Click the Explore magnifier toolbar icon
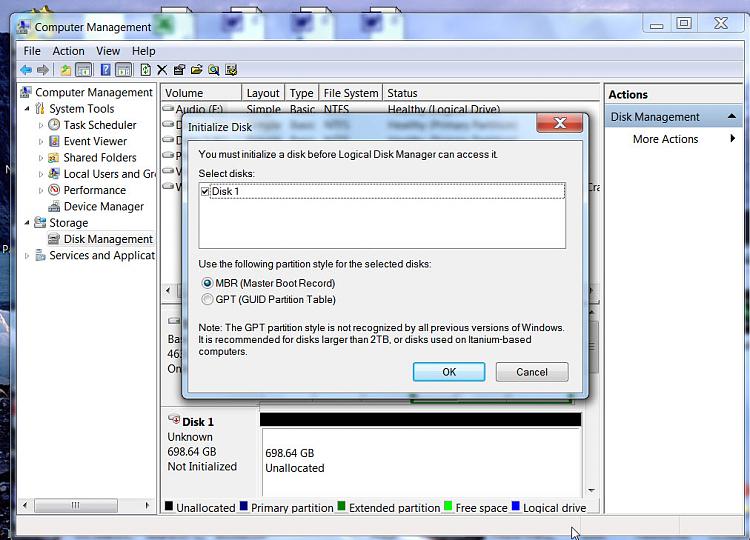Image resolution: width=750 pixels, height=540 pixels. point(214,70)
